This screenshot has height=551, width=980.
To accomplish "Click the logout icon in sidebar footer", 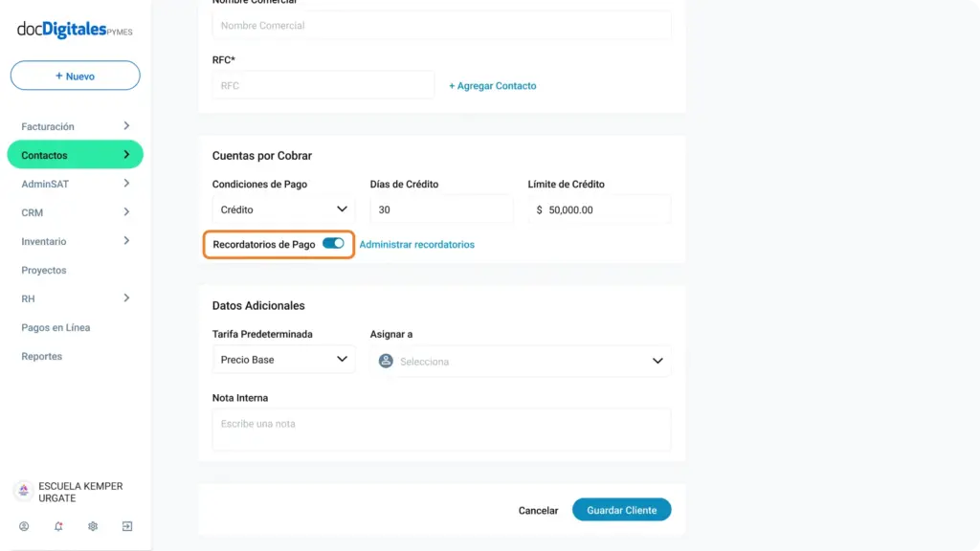I will tap(127, 526).
